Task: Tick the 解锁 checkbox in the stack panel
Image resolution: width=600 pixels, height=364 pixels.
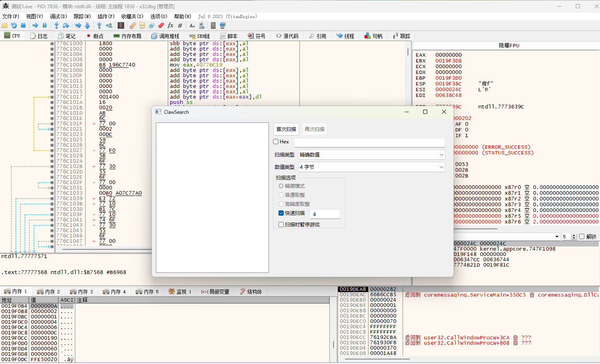Action: click(581, 237)
